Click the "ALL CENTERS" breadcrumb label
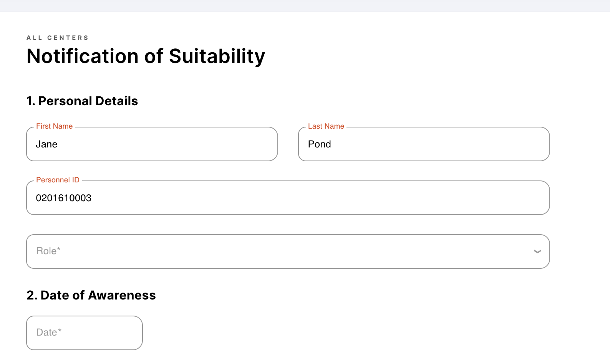The height and width of the screenshot is (364, 610). pyautogui.click(x=57, y=38)
